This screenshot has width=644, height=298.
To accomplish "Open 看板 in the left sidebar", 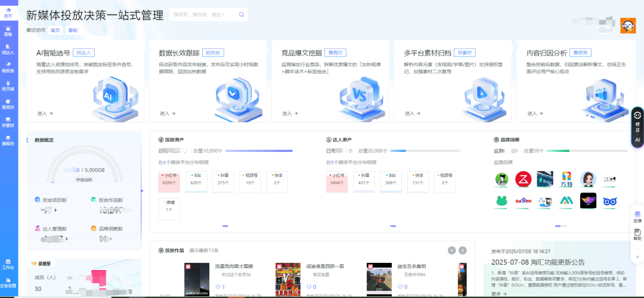I will (8, 31).
